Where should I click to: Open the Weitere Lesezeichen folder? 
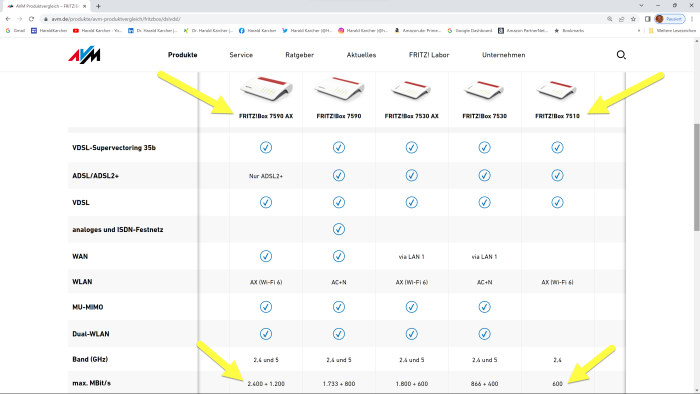point(672,31)
